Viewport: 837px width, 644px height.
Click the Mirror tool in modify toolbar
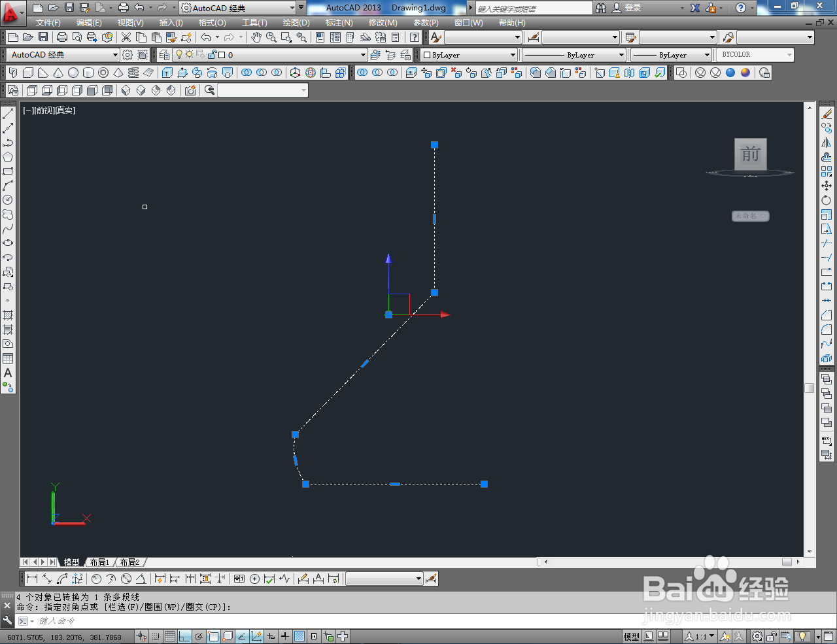[x=827, y=143]
